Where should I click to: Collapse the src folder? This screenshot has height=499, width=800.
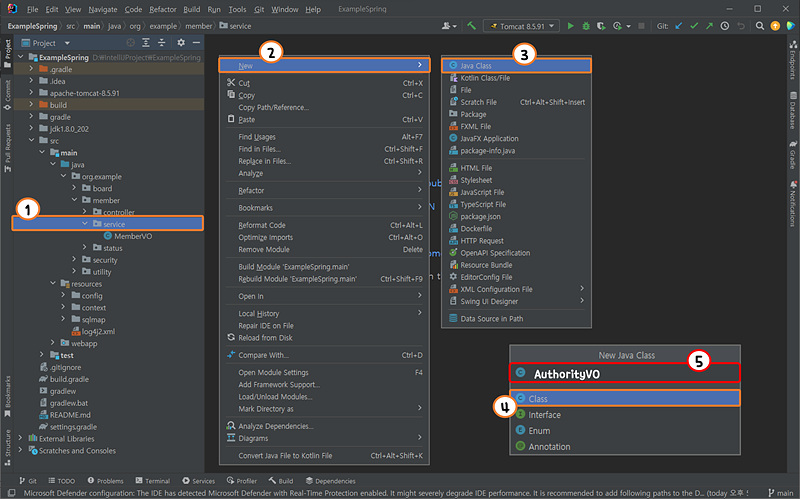coord(31,140)
